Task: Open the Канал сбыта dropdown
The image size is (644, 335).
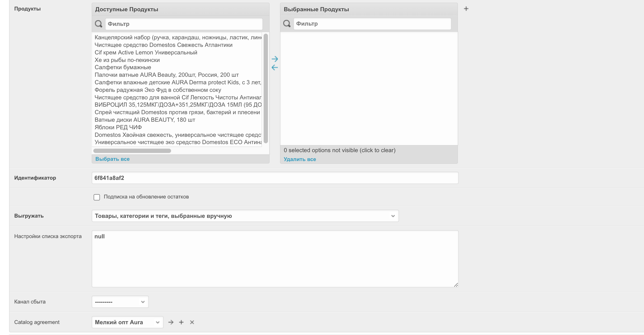Action: [120, 302]
